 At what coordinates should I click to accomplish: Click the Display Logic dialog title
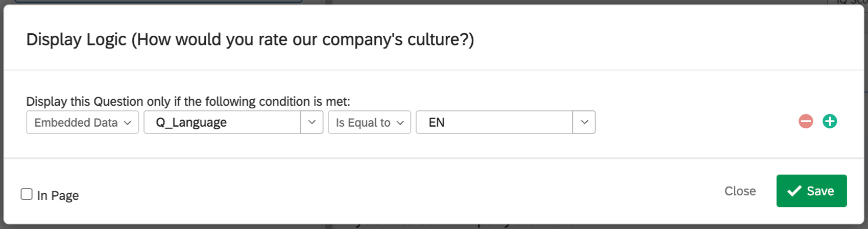250,39
